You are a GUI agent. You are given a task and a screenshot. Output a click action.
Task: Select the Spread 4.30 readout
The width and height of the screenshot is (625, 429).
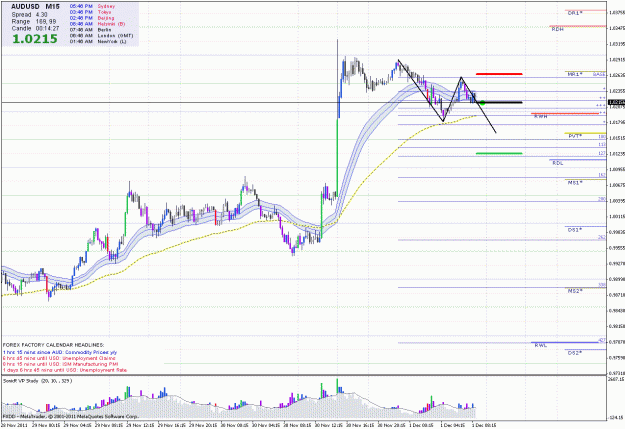(29, 14)
